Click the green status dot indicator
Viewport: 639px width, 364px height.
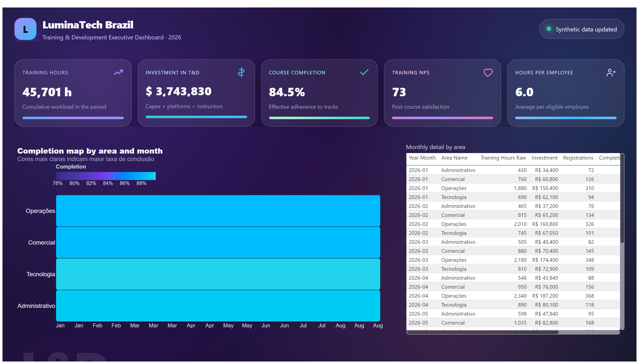coord(549,29)
